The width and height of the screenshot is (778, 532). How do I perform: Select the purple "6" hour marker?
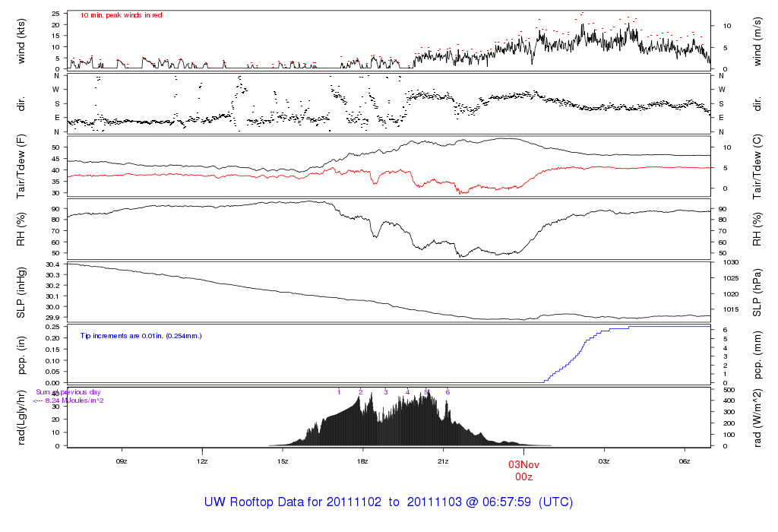pyautogui.click(x=448, y=392)
